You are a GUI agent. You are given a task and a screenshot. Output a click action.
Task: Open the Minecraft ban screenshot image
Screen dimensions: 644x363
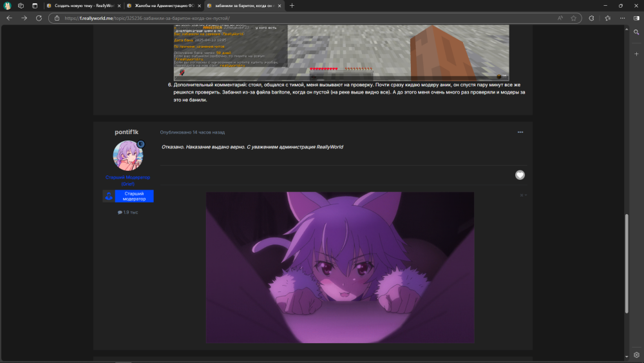(341, 52)
